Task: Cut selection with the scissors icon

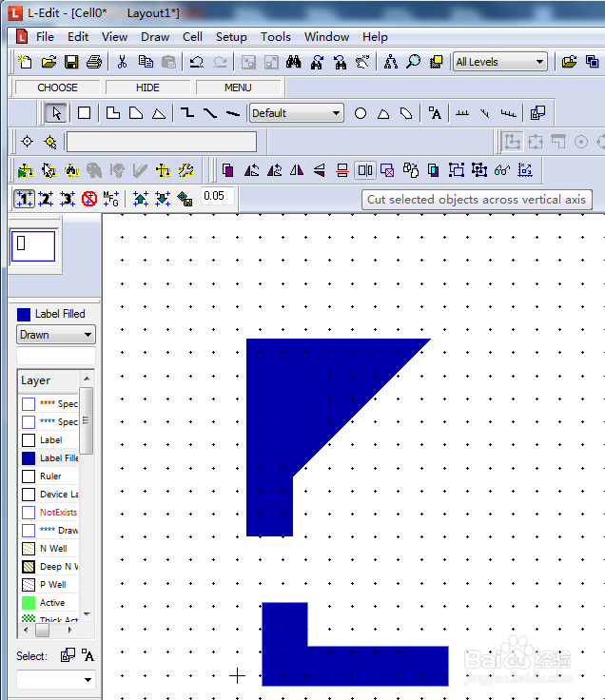Action: [x=122, y=62]
